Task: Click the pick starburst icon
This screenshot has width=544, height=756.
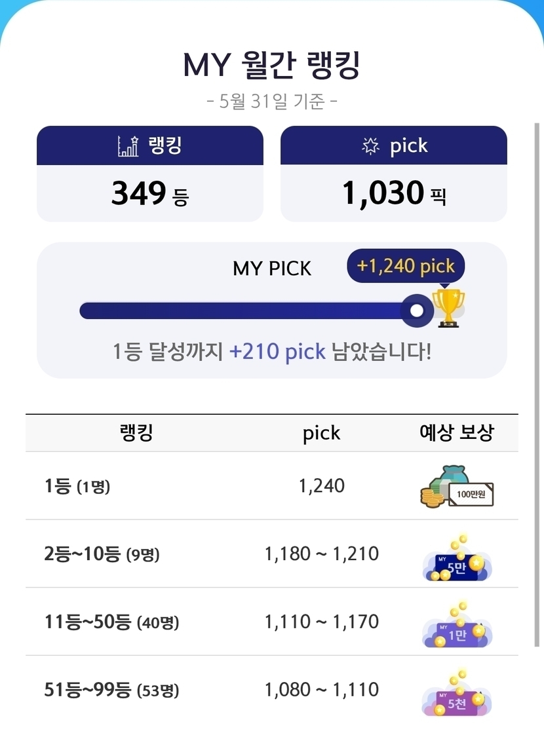Action: 370,145
